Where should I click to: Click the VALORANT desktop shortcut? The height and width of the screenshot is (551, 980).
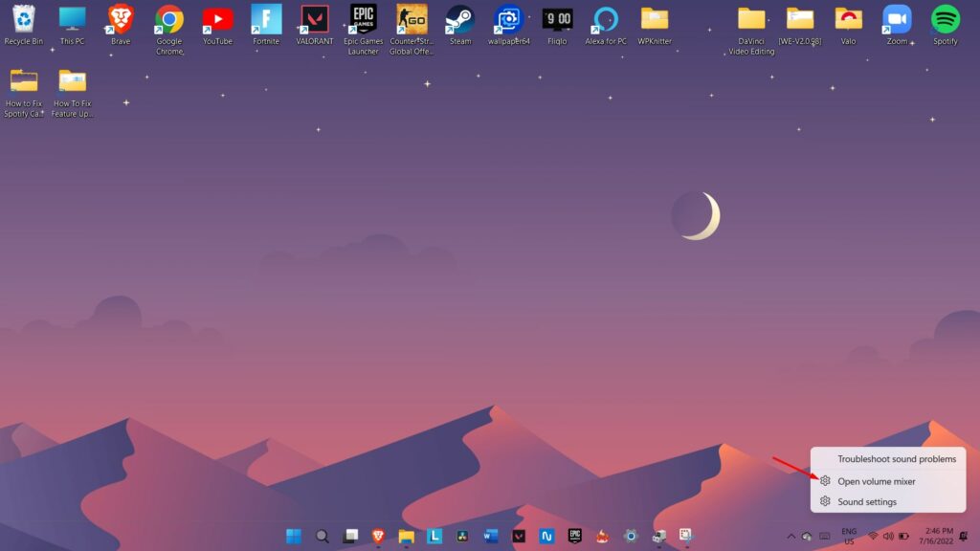click(x=315, y=19)
